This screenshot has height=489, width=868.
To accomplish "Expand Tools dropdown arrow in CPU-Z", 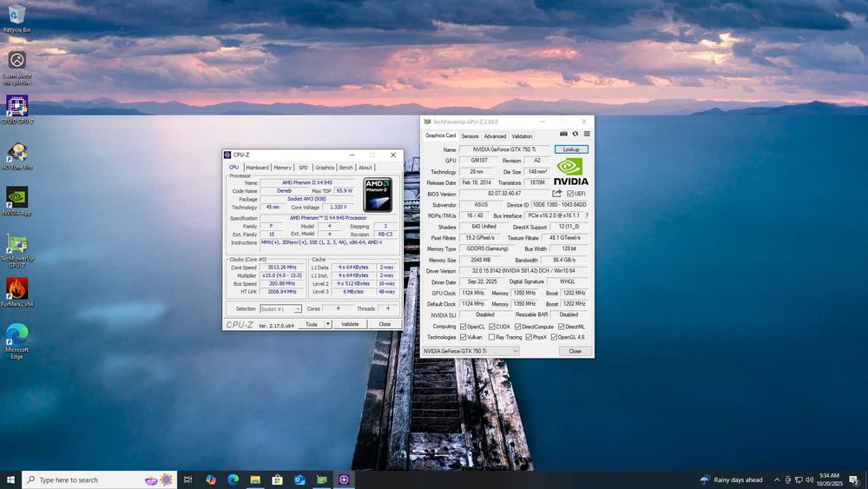I will pyautogui.click(x=328, y=324).
